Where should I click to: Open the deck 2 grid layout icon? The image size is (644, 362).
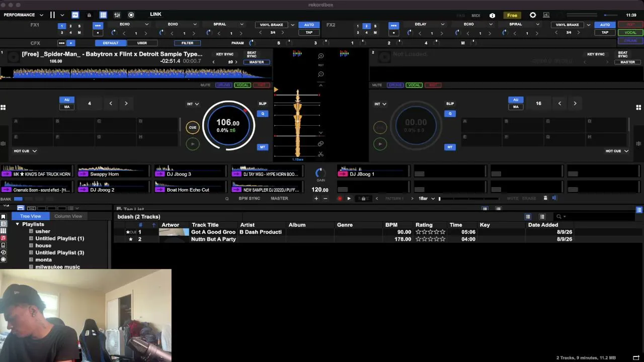point(638,107)
